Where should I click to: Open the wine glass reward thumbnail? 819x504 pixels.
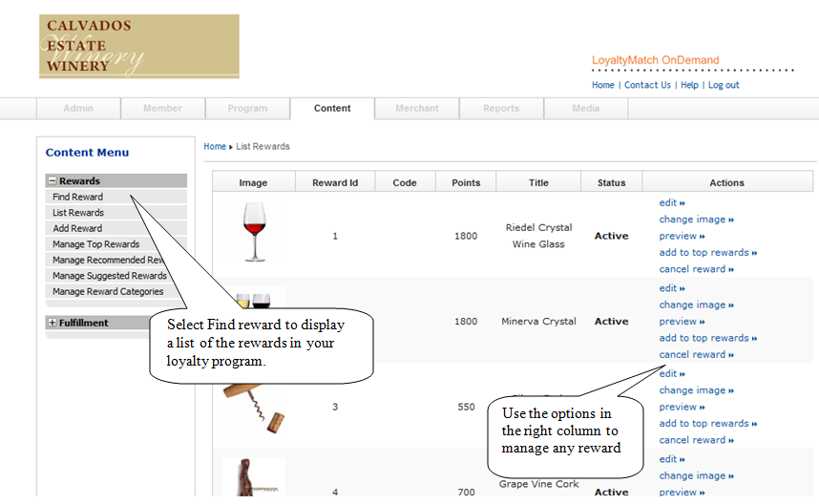coord(252,233)
